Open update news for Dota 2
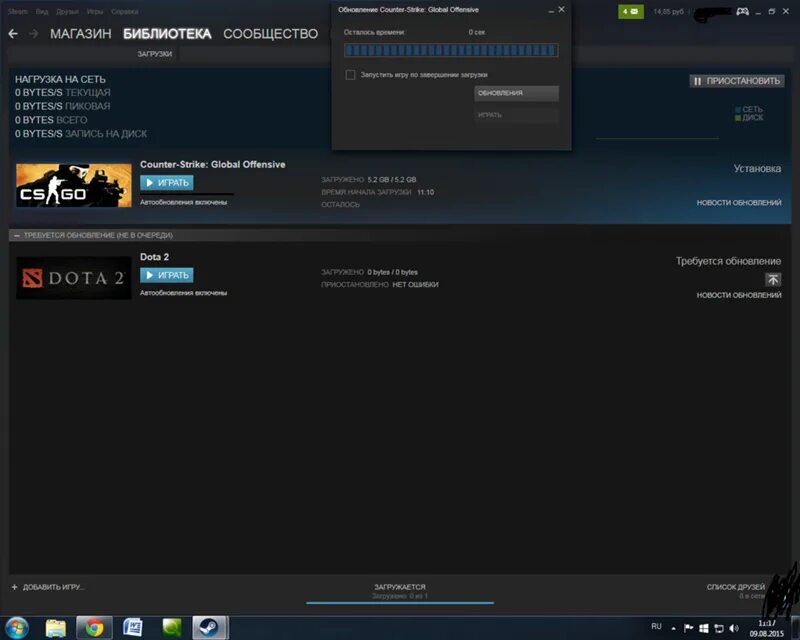800x640 pixels. [x=739, y=295]
